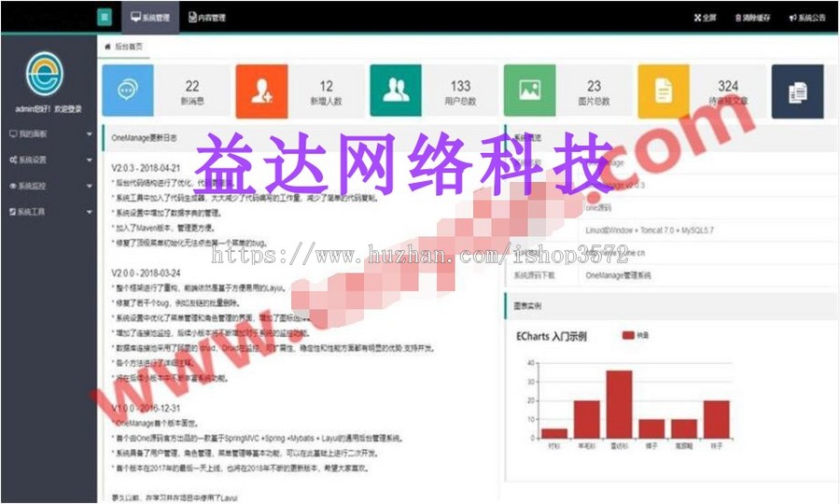Click the ECharts 入门示例 chart title

(x=551, y=336)
